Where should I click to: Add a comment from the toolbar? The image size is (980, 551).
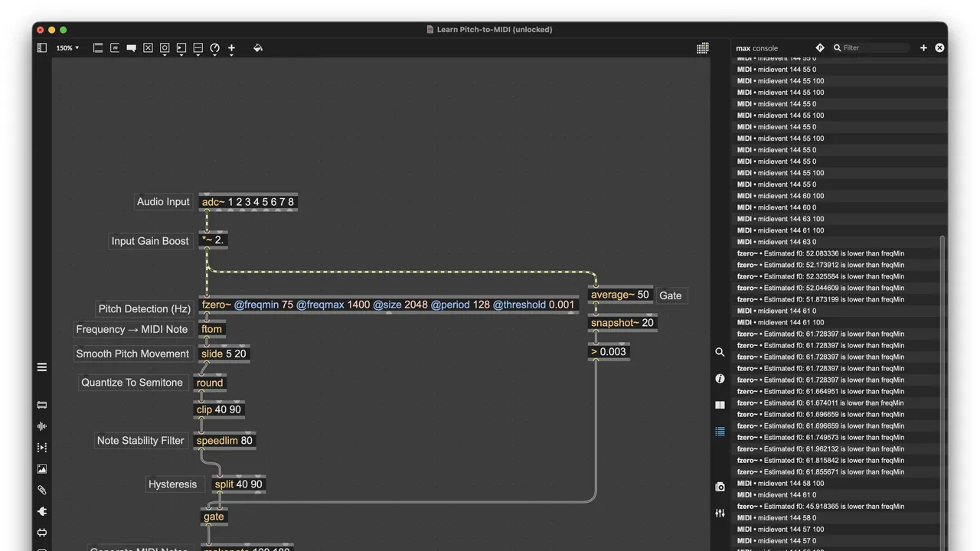point(132,47)
